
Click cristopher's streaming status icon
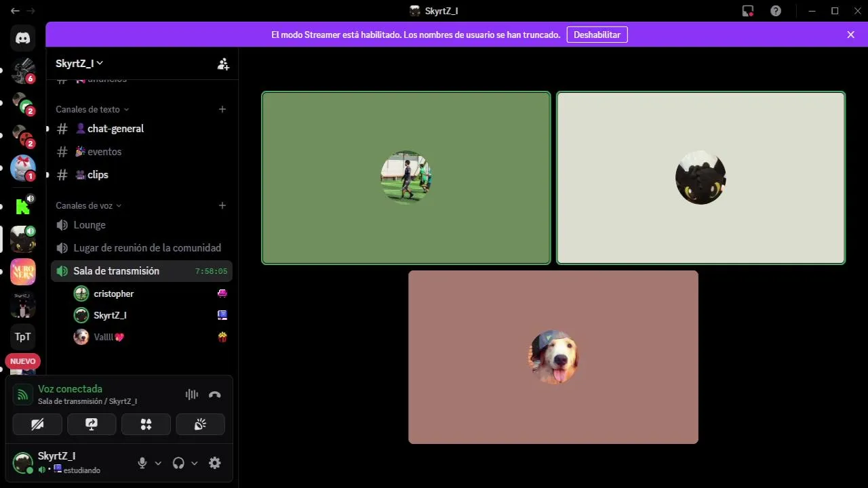click(222, 293)
